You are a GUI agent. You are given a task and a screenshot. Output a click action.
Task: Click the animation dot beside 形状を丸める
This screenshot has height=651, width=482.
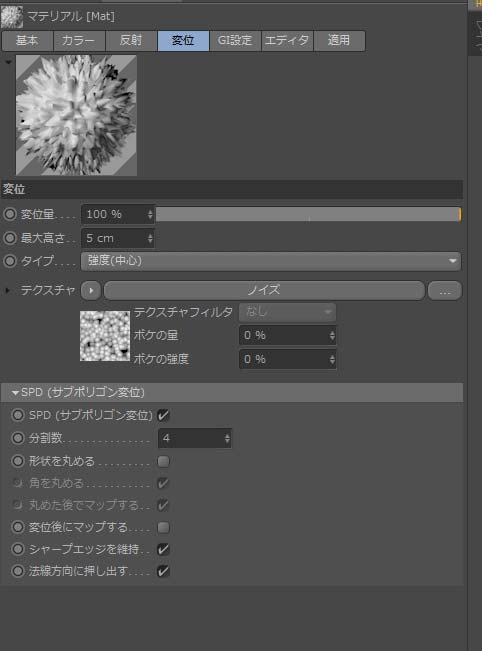click(x=18, y=461)
